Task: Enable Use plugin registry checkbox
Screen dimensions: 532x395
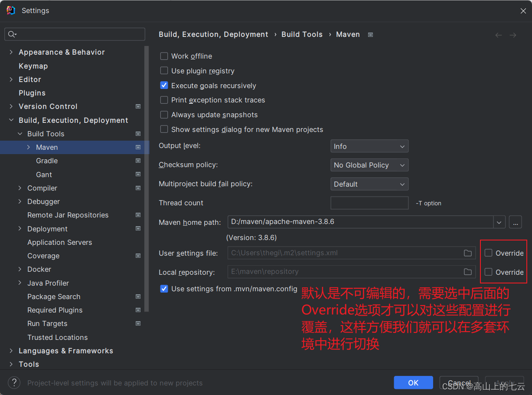Action: coord(164,71)
